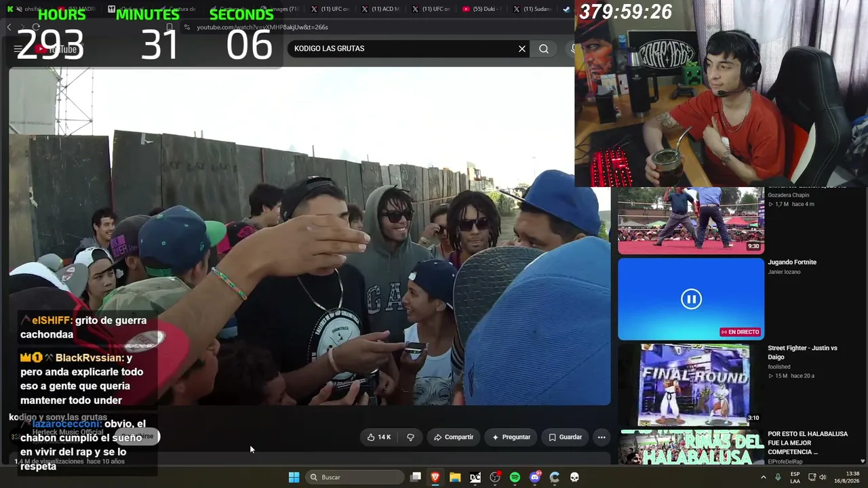The width and height of the screenshot is (868, 488).
Task: Open Brave browser from the taskbar
Action: [x=435, y=477]
